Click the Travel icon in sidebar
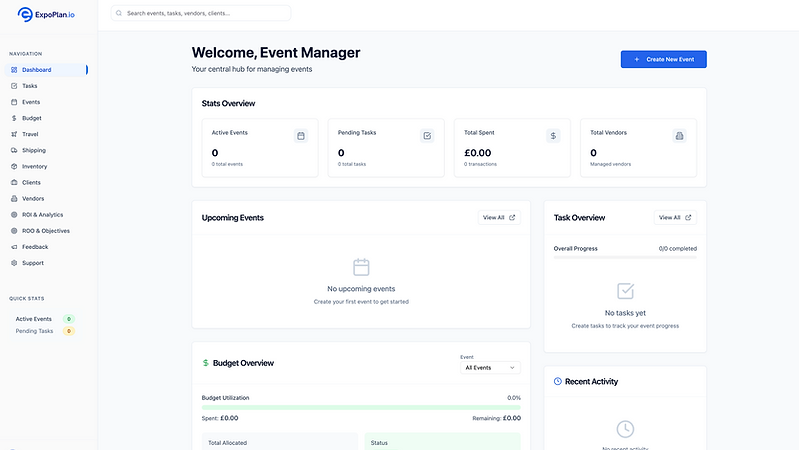 click(x=14, y=134)
